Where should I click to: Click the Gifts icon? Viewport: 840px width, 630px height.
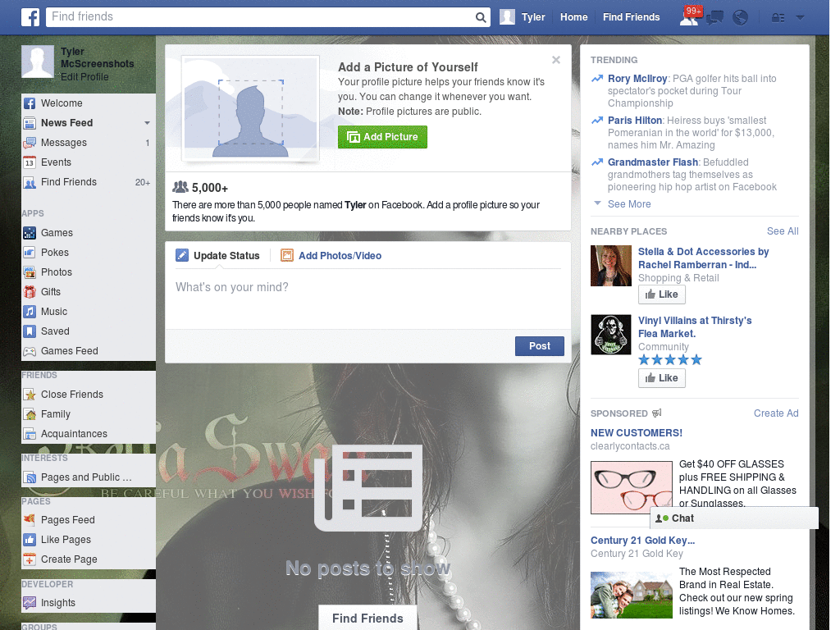click(x=30, y=292)
